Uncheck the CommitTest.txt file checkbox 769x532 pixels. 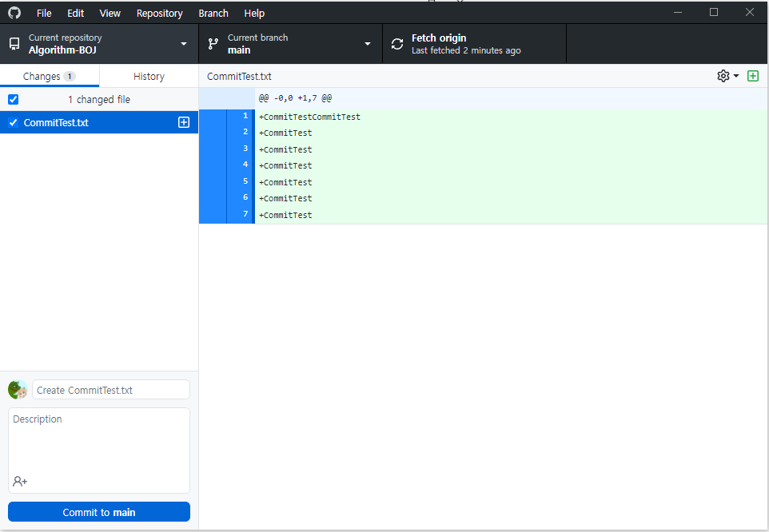(14, 122)
